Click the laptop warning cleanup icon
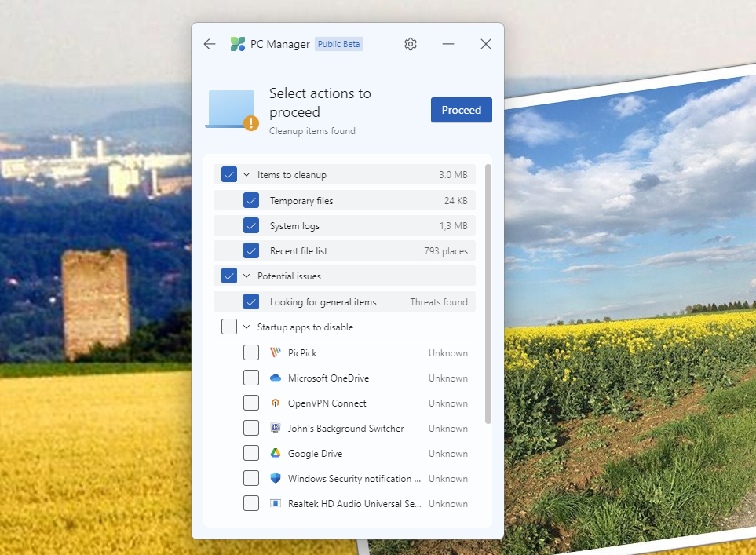Viewport: 756px width, 555px height. point(231,110)
